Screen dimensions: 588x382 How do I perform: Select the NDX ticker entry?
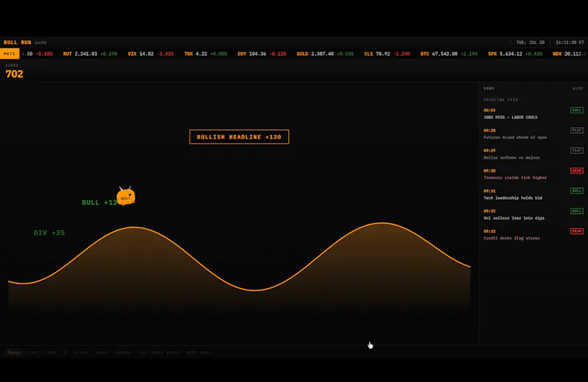(570, 54)
